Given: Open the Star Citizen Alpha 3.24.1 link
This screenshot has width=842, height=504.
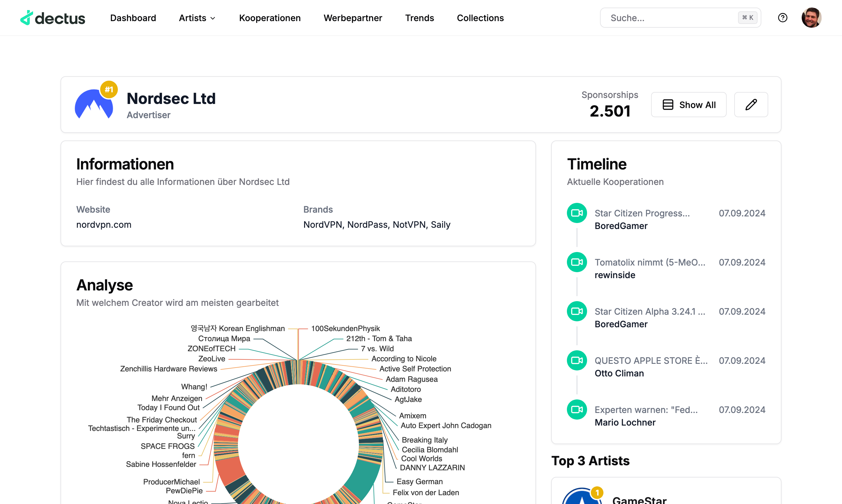Looking at the screenshot, I should pos(649,312).
